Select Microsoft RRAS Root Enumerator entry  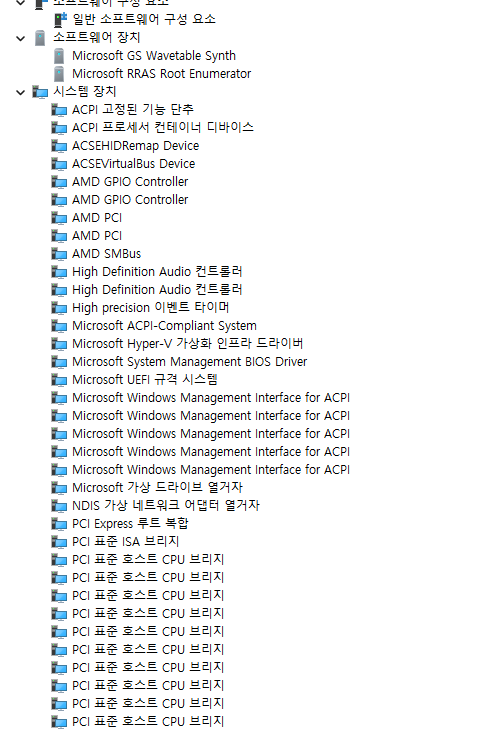coord(161,74)
